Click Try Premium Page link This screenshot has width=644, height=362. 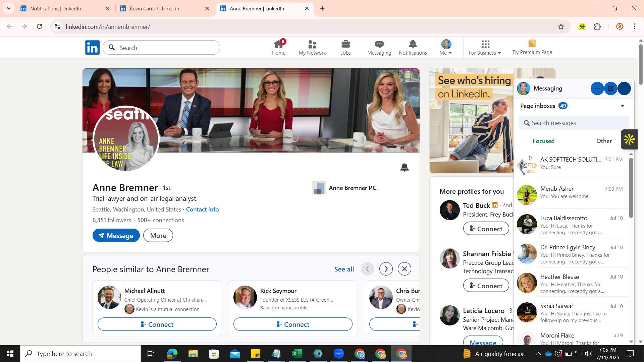pyautogui.click(x=532, y=47)
